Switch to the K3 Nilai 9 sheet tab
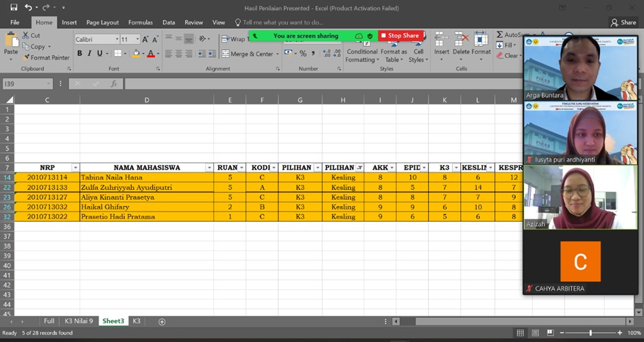Viewport: 644px width, 342px height. tap(78, 321)
